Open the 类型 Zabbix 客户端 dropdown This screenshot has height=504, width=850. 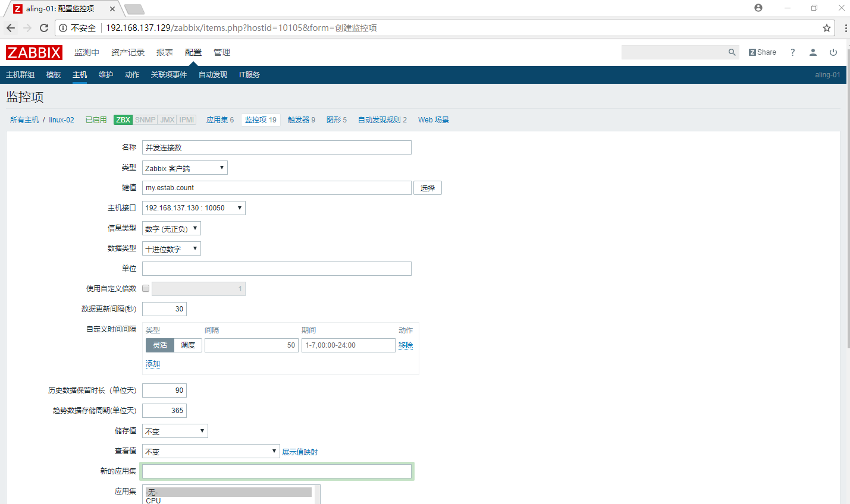tap(185, 168)
